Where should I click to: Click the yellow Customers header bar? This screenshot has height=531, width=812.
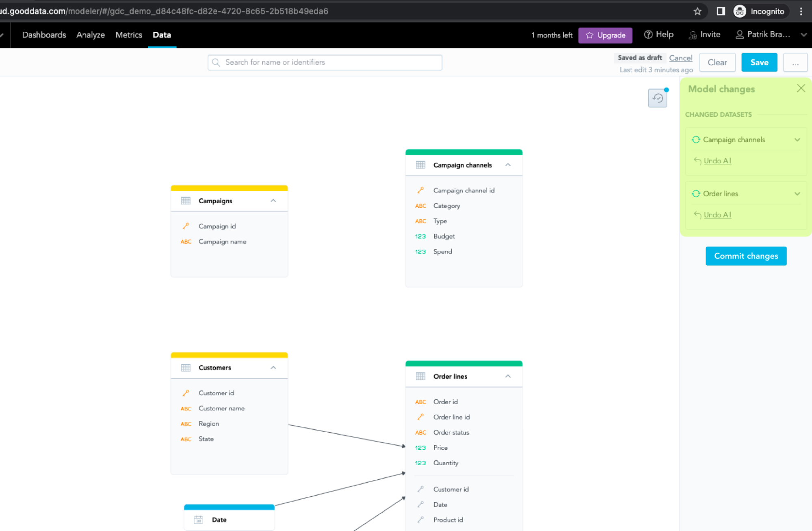(x=229, y=355)
